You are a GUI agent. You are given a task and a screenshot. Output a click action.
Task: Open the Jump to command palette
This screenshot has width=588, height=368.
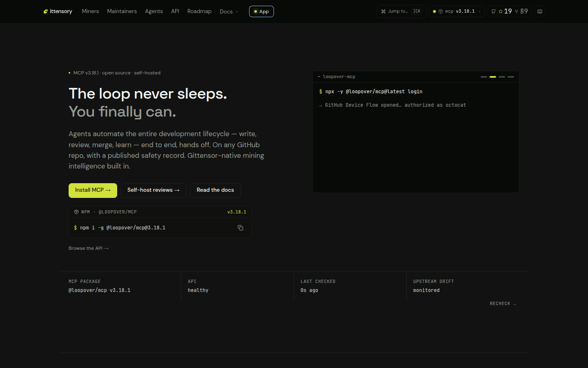401,11
